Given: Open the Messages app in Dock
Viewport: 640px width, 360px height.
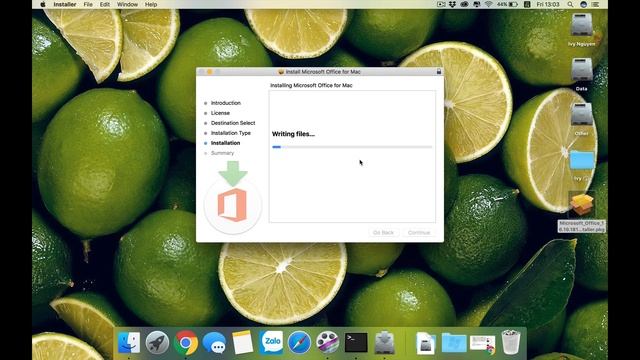Looking at the screenshot, I should pos(214,342).
